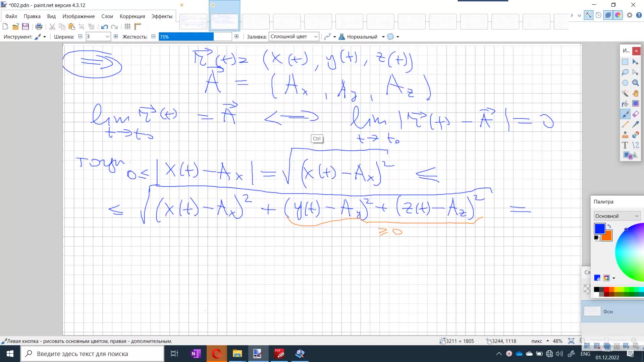Open the Коррекция menu

tap(132, 16)
